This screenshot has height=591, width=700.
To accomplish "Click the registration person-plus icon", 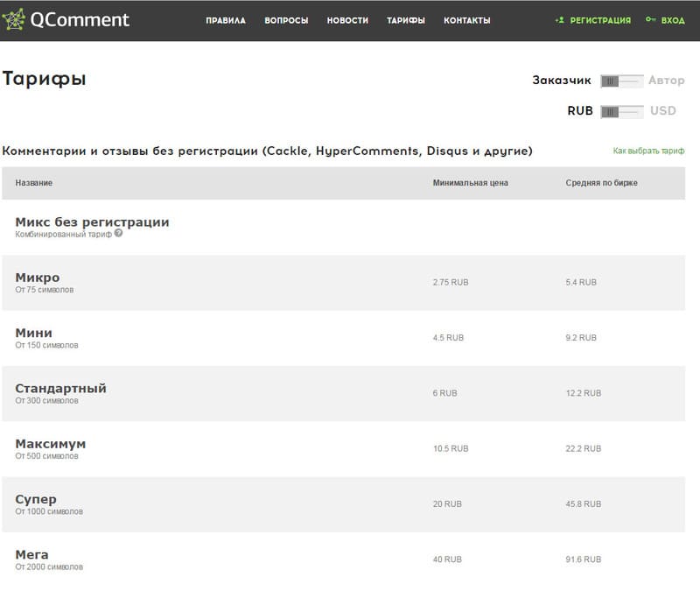I will [559, 20].
